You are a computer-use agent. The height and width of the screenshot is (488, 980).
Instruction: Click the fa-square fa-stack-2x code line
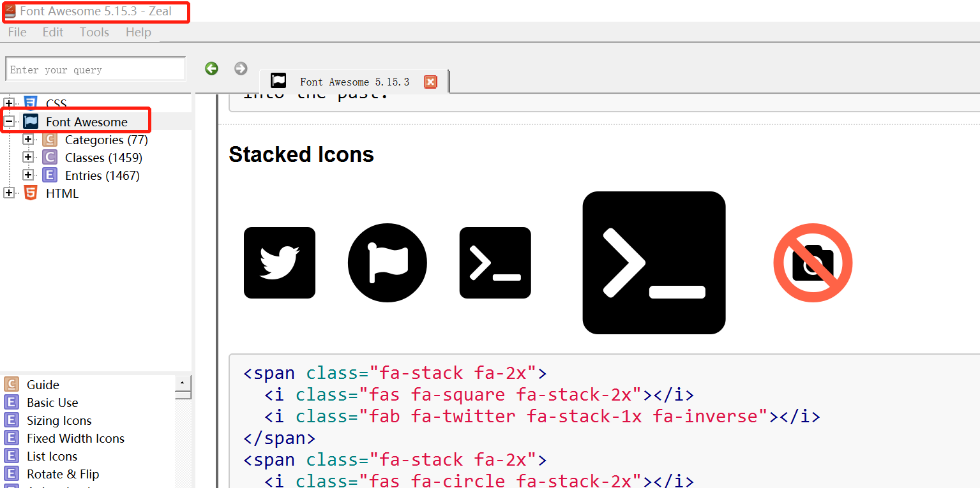pos(479,394)
